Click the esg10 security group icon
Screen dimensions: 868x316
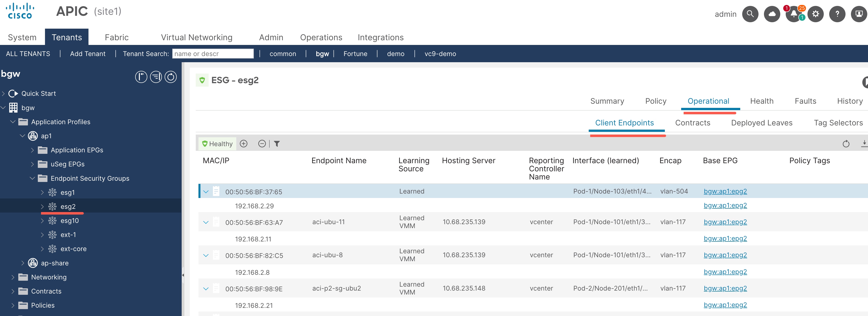coord(52,221)
